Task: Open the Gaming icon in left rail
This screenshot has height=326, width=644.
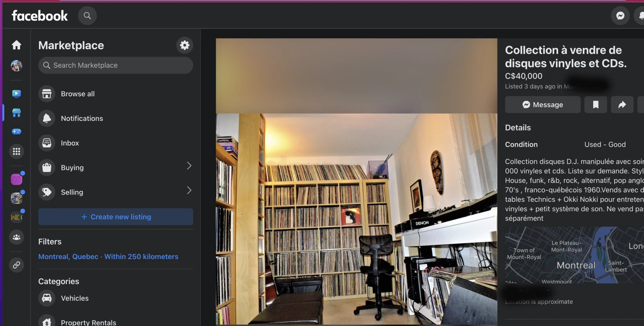Action: pos(17,132)
